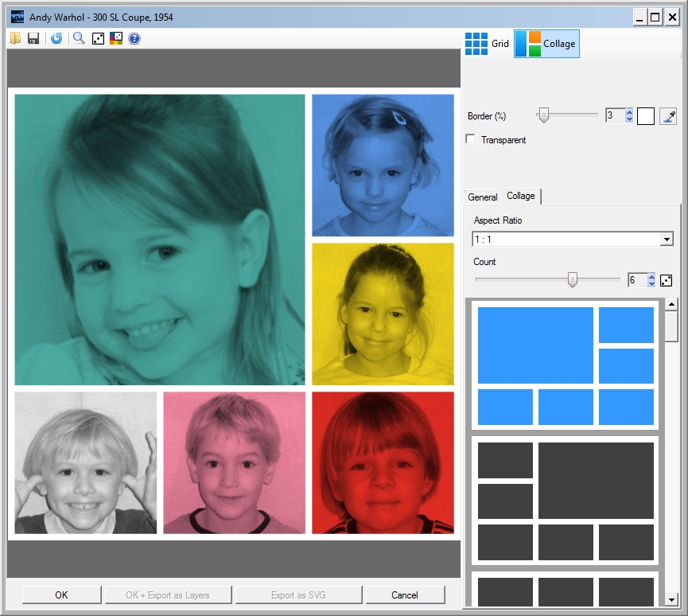Screen dimensions: 688x616
Task: Select the red tinted child portrait
Action: pos(383,463)
